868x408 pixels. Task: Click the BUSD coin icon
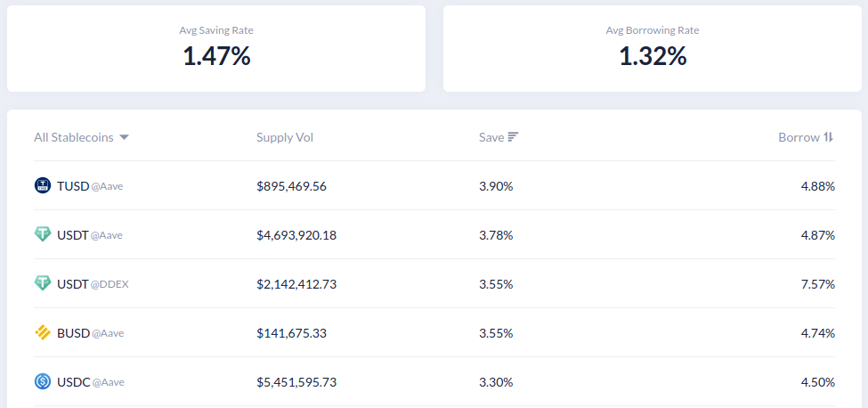(x=43, y=332)
